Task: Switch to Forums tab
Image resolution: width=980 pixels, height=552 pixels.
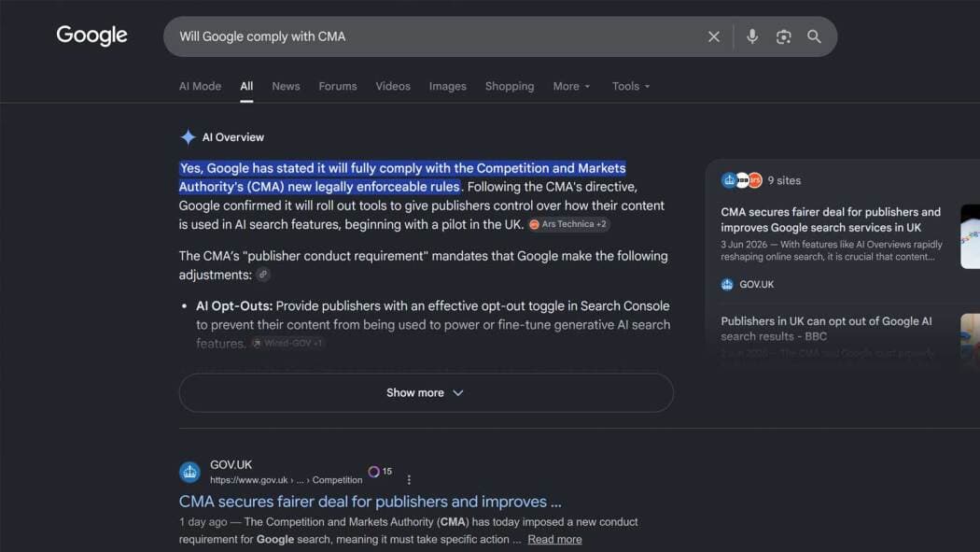Action: point(338,86)
